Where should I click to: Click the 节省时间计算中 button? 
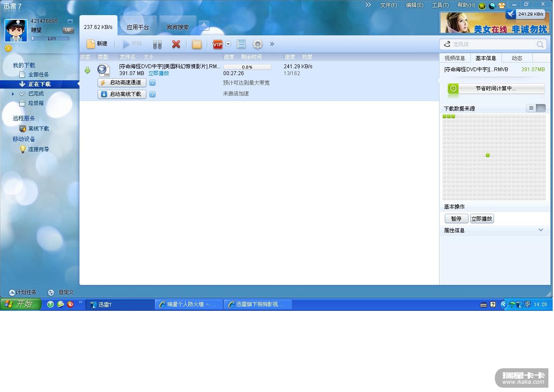(496, 89)
